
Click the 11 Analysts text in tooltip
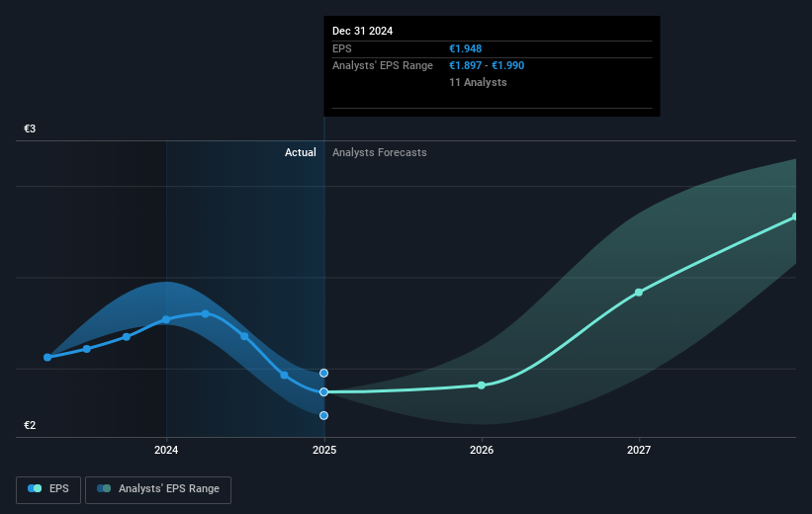pyautogui.click(x=478, y=82)
